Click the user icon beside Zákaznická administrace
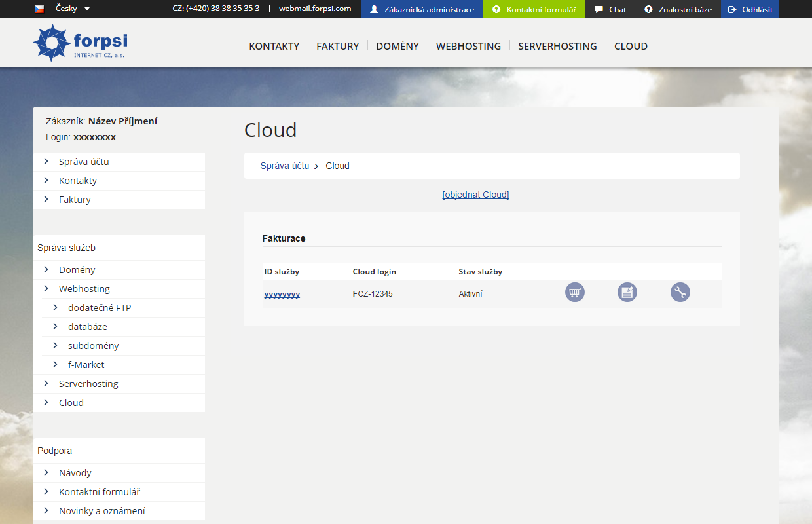 click(374, 9)
